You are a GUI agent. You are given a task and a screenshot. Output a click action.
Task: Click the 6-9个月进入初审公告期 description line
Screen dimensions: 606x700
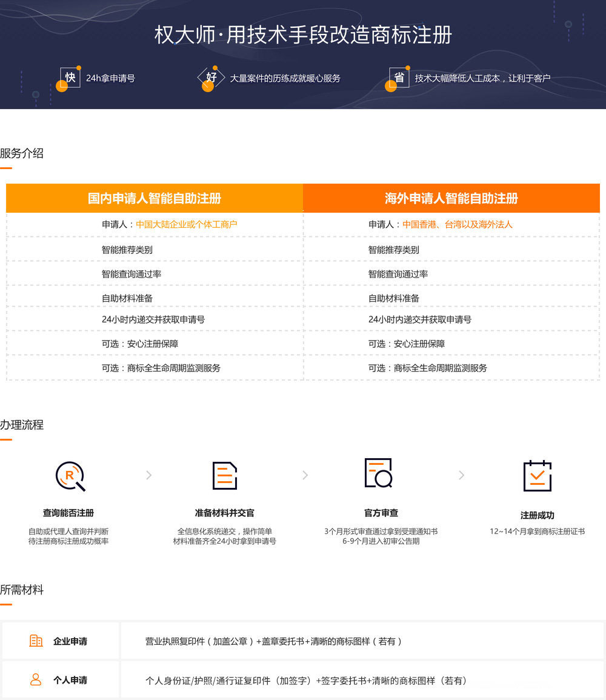pyautogui.click(x=381, y=541)
